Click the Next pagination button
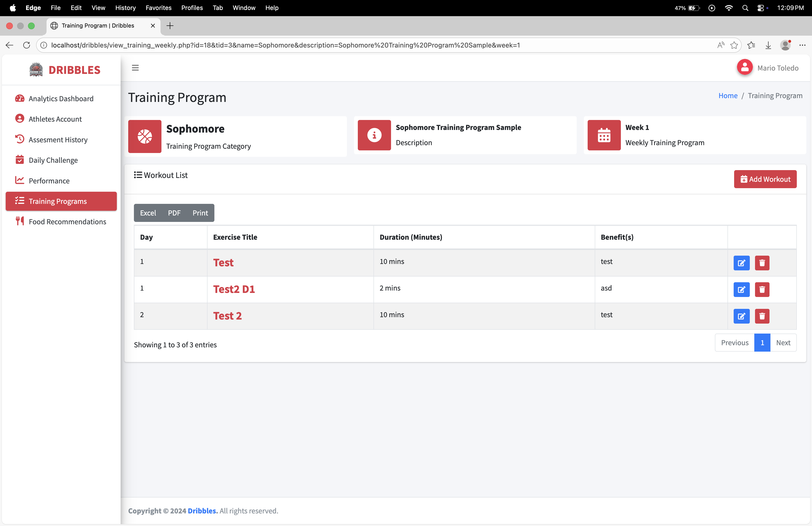Screen dimensions: 812x526 coord(783,342)
